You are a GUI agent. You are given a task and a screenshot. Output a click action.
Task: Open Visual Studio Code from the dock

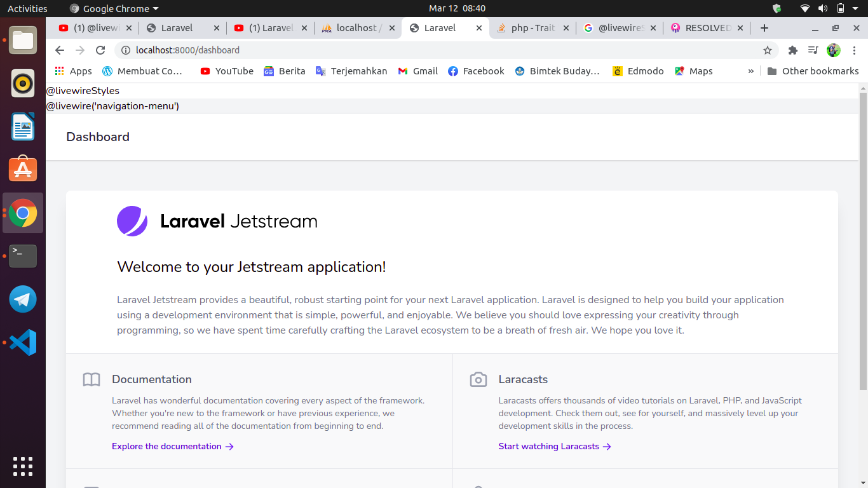pos(23,342)
